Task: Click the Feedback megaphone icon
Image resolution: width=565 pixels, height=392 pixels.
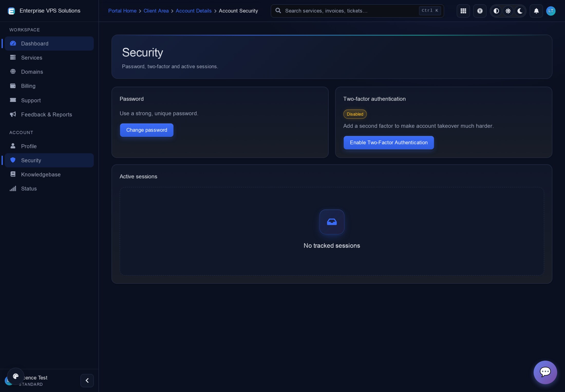Action: tap(13, 114)
